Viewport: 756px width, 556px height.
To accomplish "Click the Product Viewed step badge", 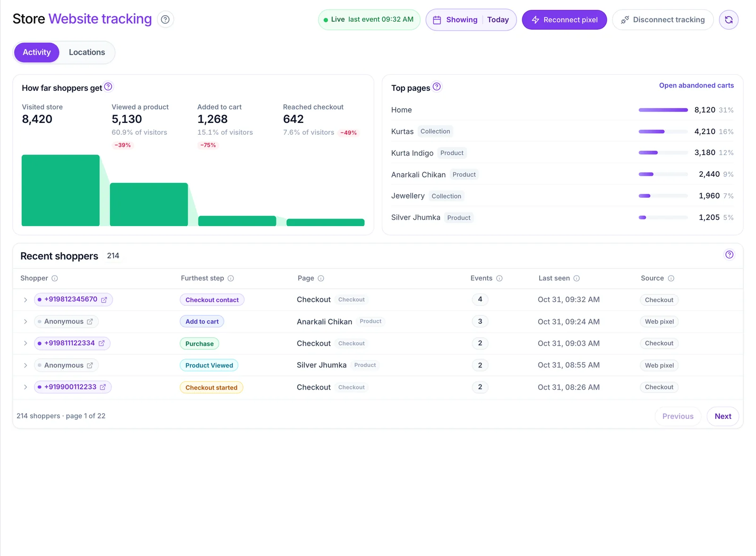I will [x=209, y=365].
